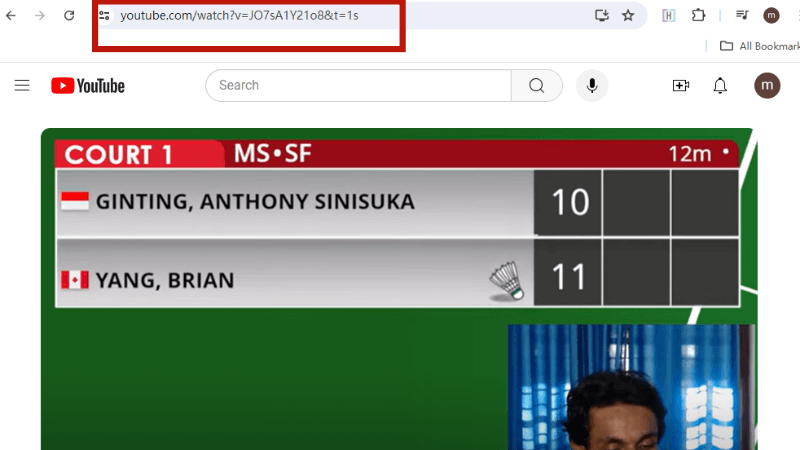The image size is (800, 450).
Task: Click 'GINTING, ANTHONY SINISUKA' name in video
Action: coord(255,202)
